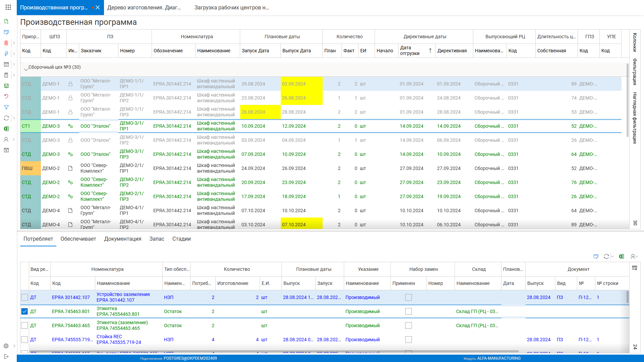This screenshot has width=644, height=362.
Task: Open column settings icon of lower table
Action: 634,268
